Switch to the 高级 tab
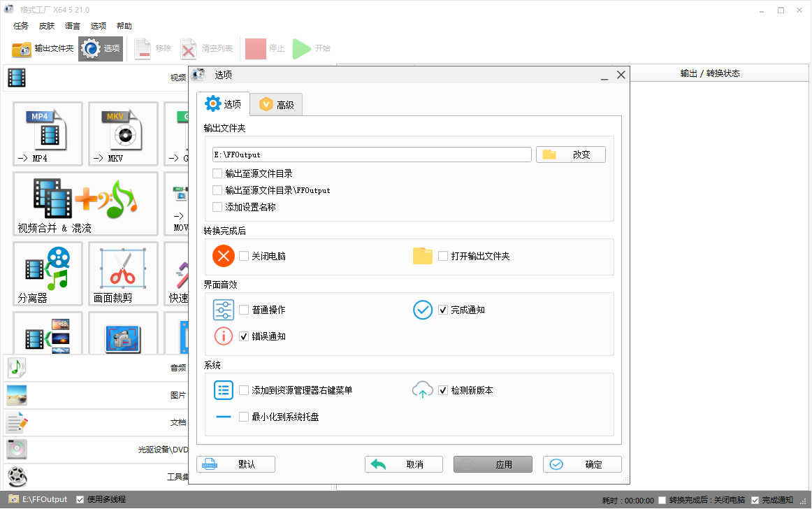812x509 pixels. coord(276,103)
